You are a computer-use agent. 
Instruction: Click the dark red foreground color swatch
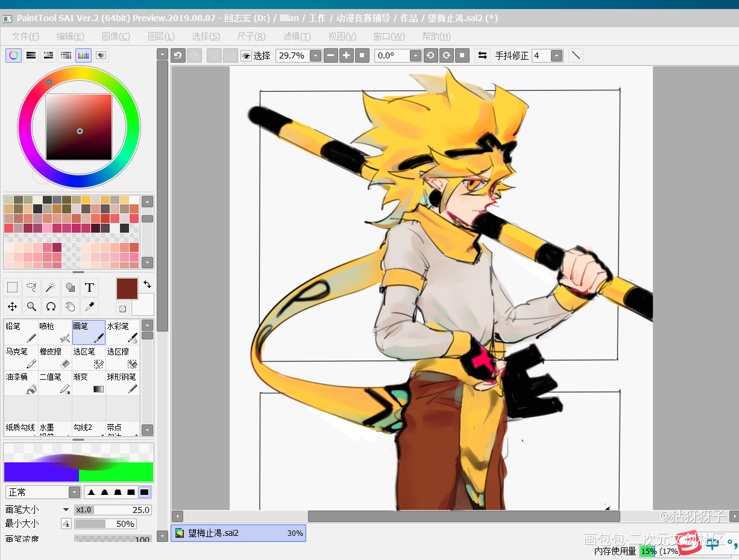point(127,288)
